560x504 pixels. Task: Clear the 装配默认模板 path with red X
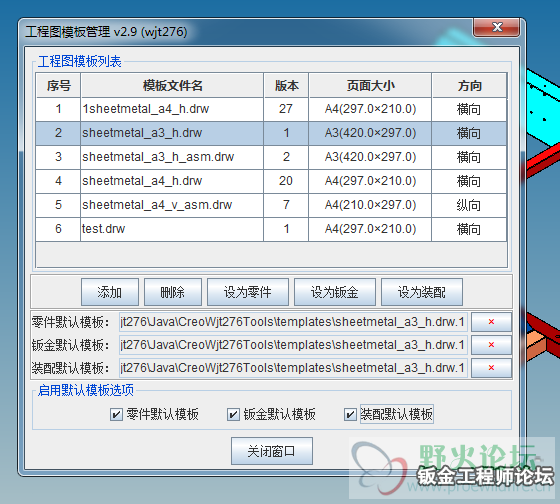point(491,368)
